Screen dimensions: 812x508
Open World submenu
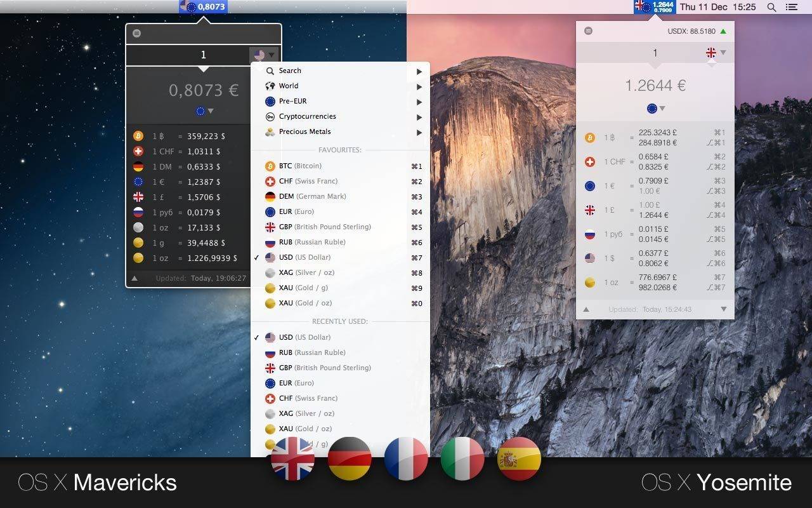340,86
